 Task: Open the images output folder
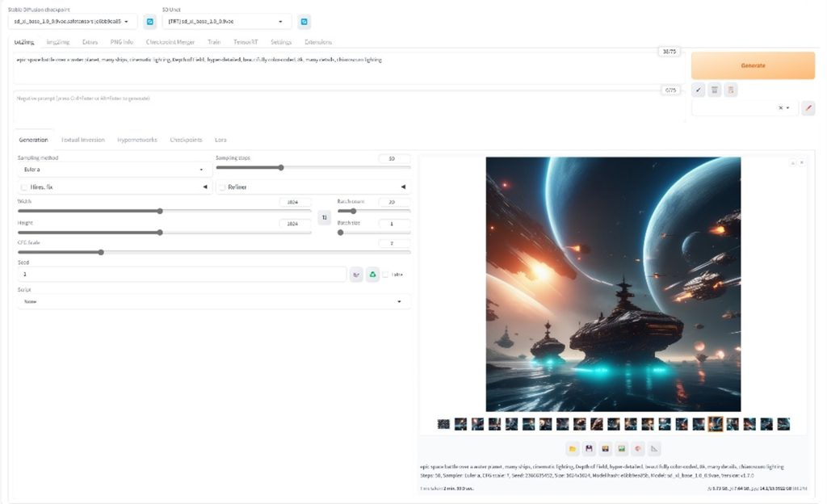[573, 448]
